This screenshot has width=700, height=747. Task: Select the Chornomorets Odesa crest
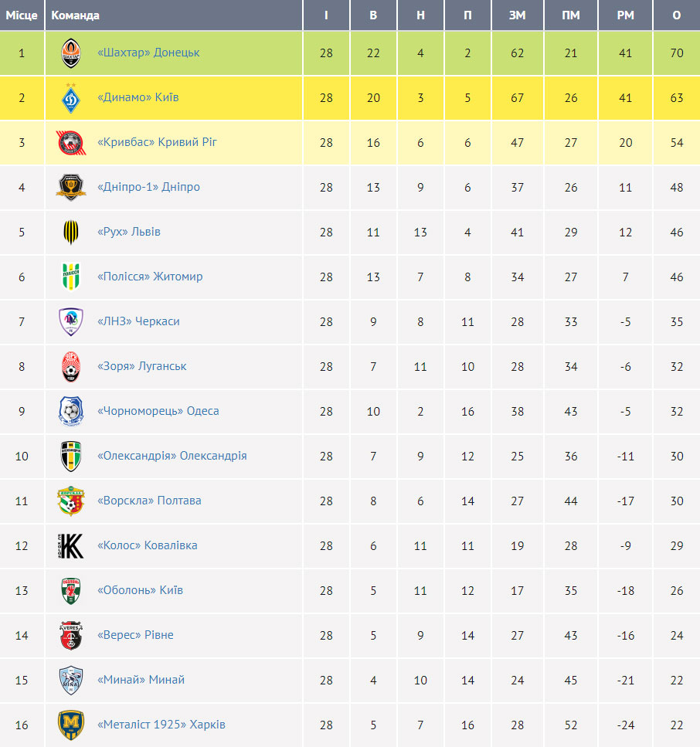[x=71, y=411]
